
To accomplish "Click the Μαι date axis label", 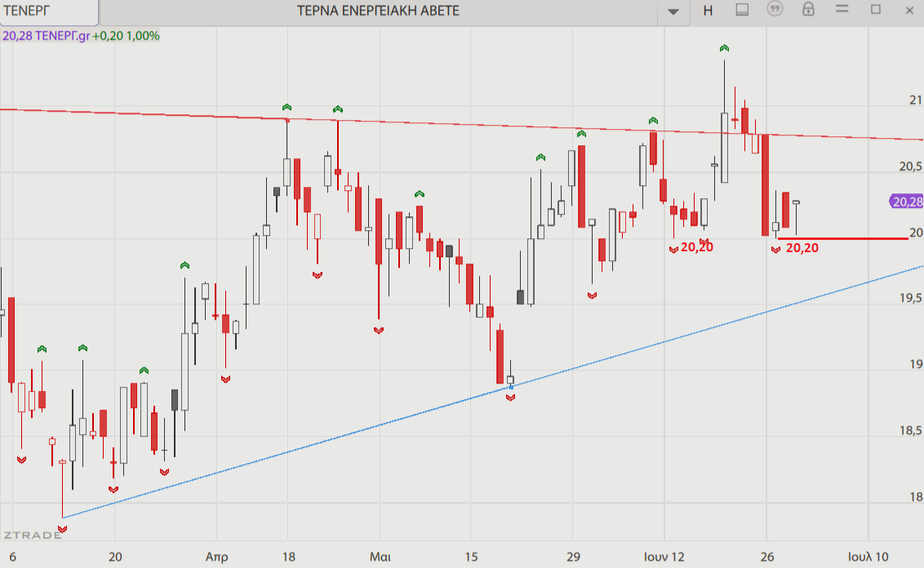I will pos(380,557).
